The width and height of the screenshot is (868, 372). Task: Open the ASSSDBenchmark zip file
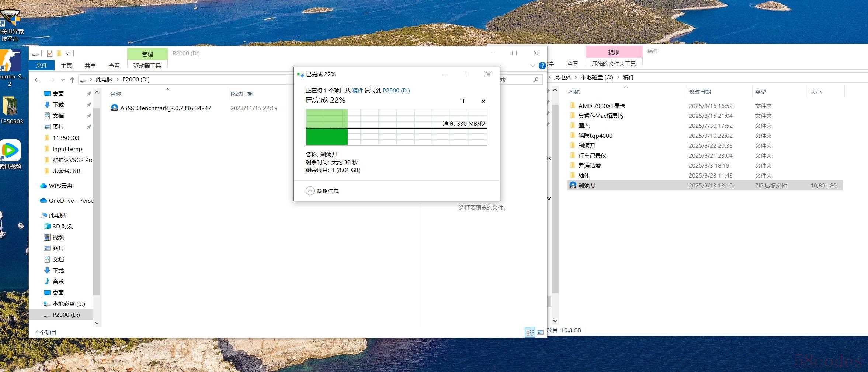tap(165, 108)
